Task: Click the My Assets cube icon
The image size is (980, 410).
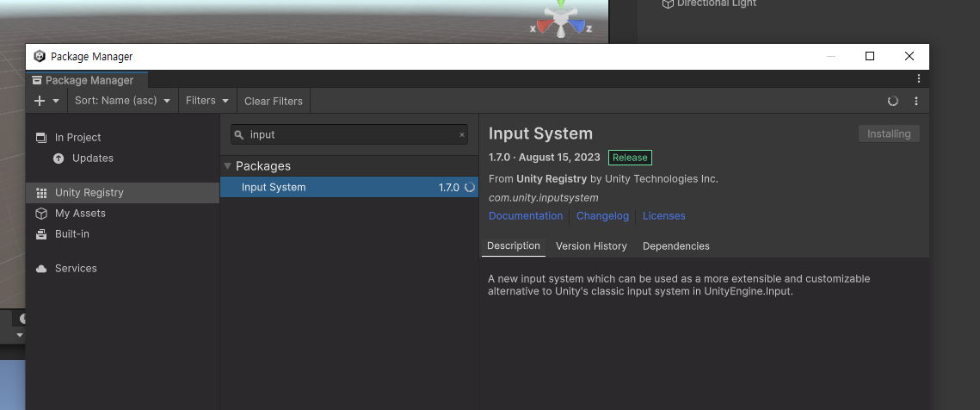Action: pyautogui.click(x=41, y=214)
